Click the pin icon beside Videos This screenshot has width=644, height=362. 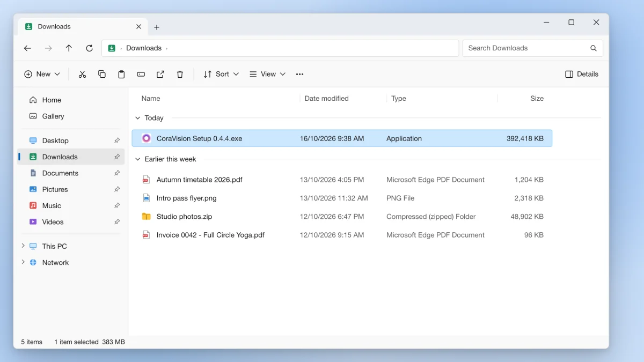[x=117, y=222]
